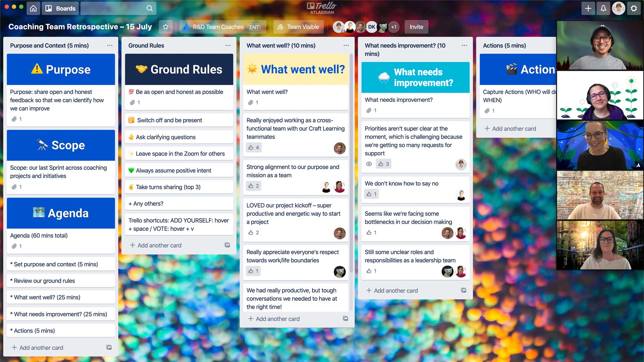Select the 'R&D Team Coaches' workspace tab

[218, 27]
